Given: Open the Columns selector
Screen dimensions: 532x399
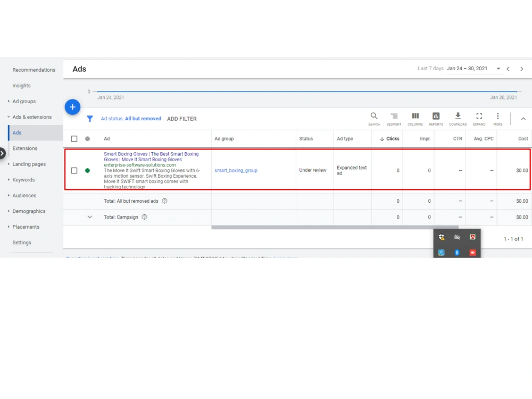Looking at the screenshot, I should point(415,119).
